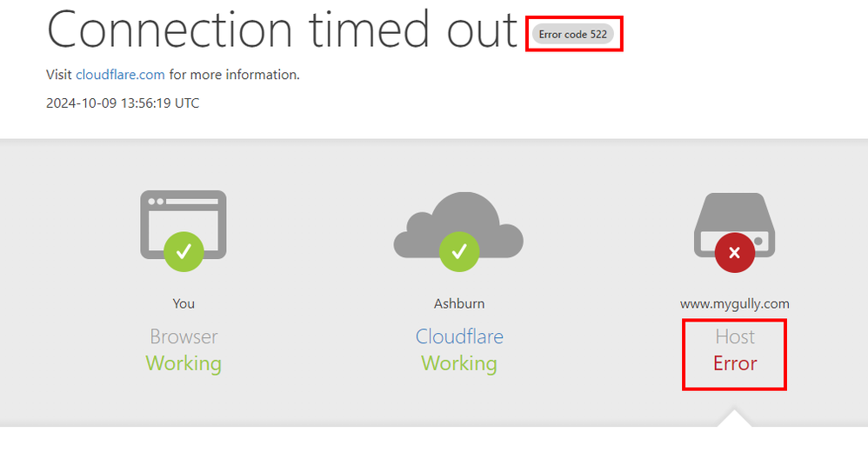Click the green checkmark on the browser icon

[184, 252]
